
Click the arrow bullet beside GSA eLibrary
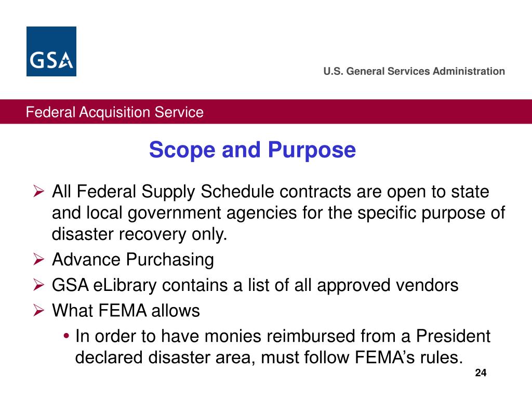pyautogui.click(x=38, y=285)
